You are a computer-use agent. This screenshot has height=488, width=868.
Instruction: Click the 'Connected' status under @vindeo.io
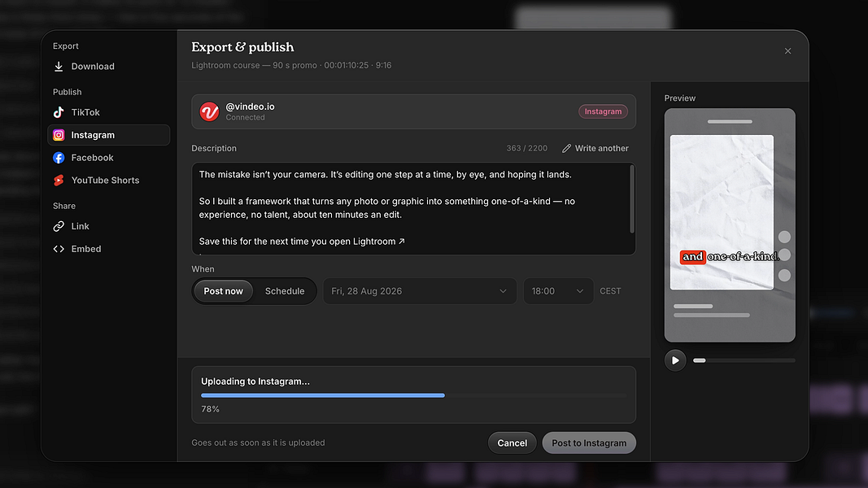[245, 117]
